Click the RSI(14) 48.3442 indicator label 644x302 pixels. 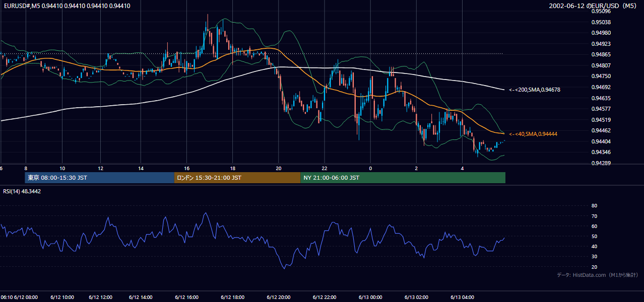(x=22, y=191)
